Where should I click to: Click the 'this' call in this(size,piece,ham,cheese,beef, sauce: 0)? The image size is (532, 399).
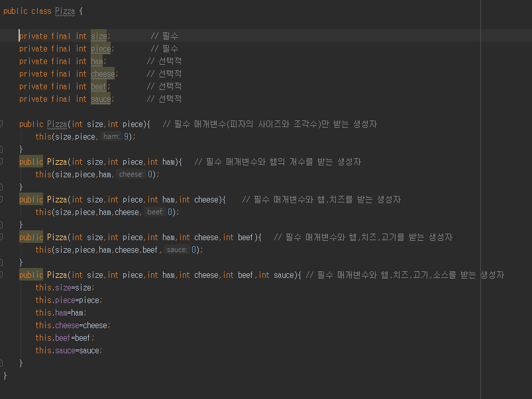(x=43, y=249)
